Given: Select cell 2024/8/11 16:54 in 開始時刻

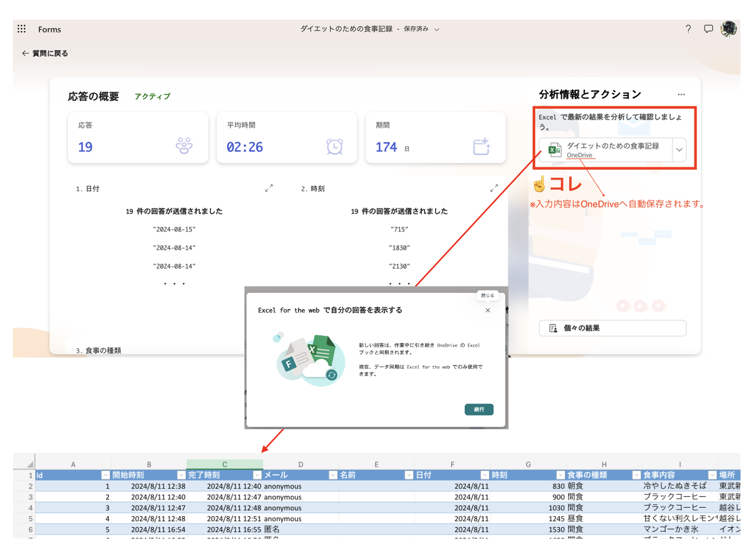Looking at the screenshot, I should pos(149,529).
